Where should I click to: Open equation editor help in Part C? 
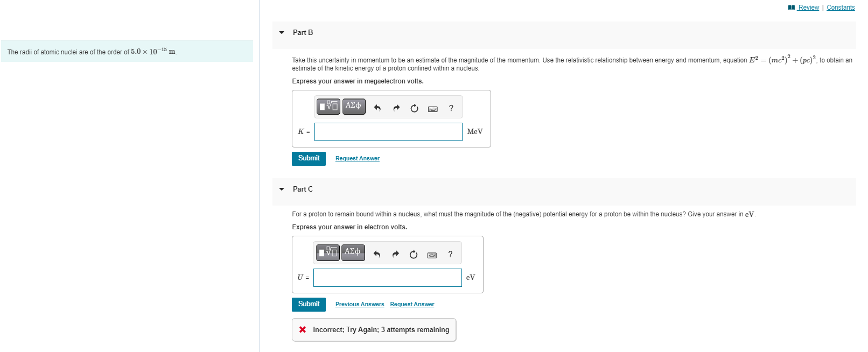coord(450,254)
